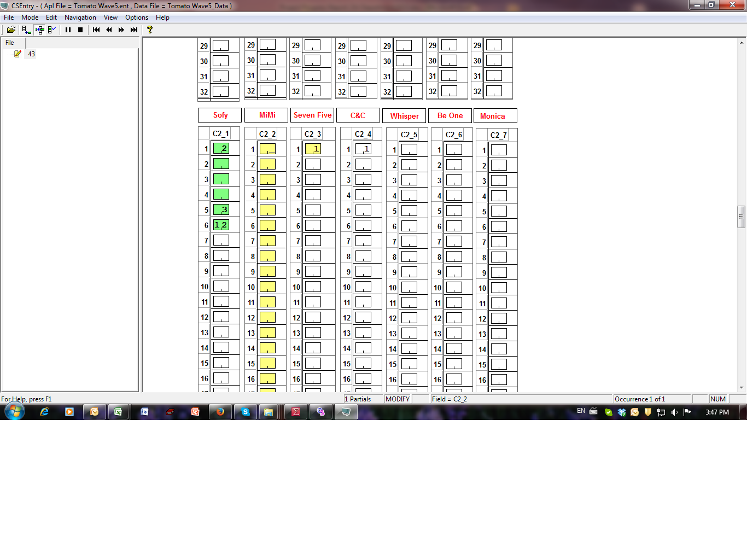Toggle the Modify case toolbar icon
This screenshot has height=560, width=747.
[x=39, y=30]
